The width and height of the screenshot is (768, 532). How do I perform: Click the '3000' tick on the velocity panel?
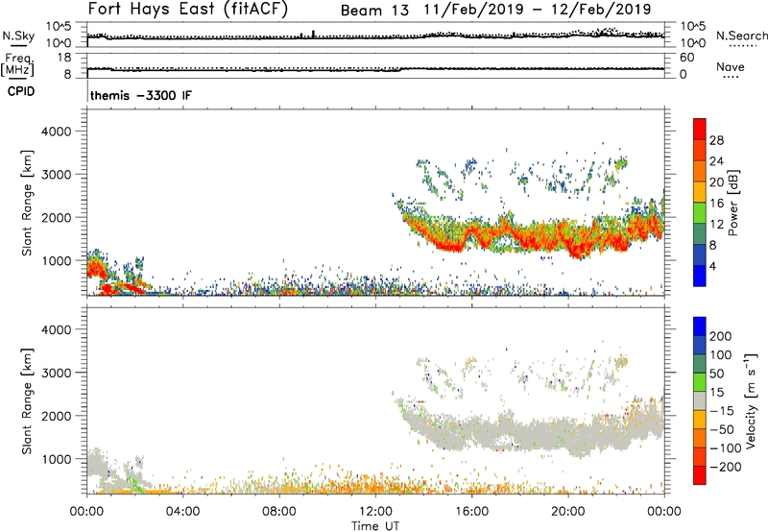(x=57, y=373)
